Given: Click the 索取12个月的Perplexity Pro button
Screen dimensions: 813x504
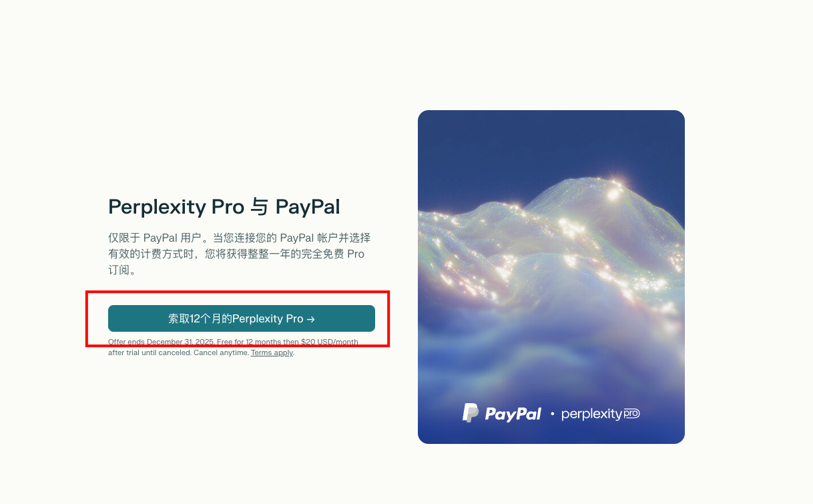Looking at the screenshot, I should [242, 318].
